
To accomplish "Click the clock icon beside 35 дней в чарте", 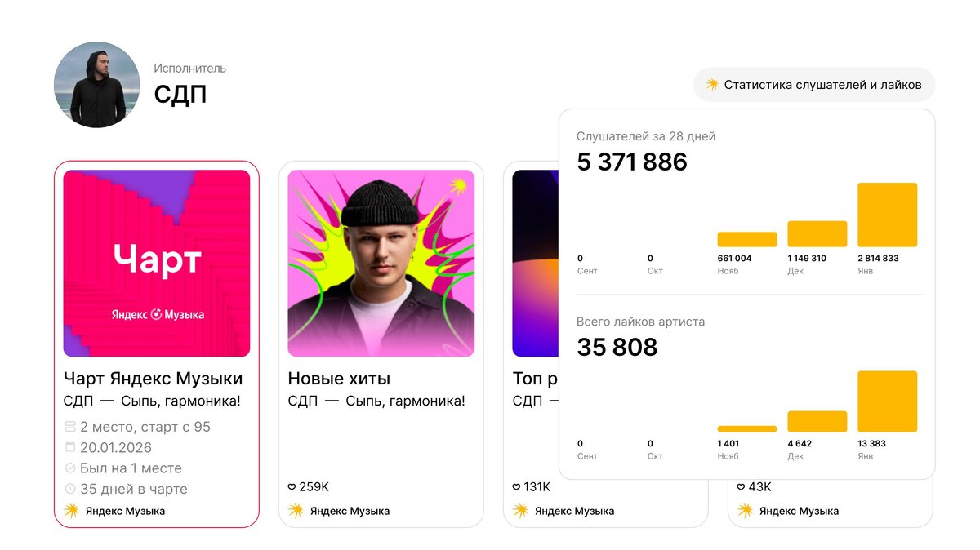I will click(70, 489).
